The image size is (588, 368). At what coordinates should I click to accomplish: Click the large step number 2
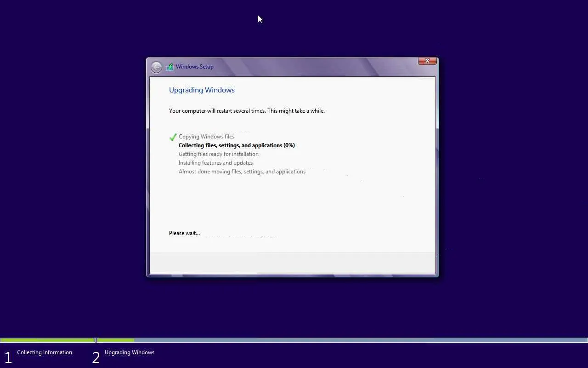96,357
